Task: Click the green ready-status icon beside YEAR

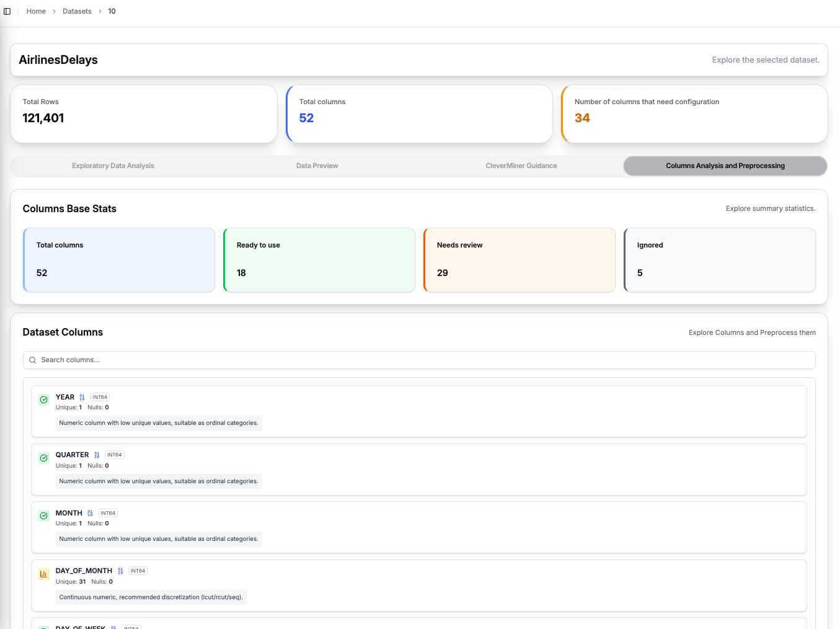Action: [43, 399]
